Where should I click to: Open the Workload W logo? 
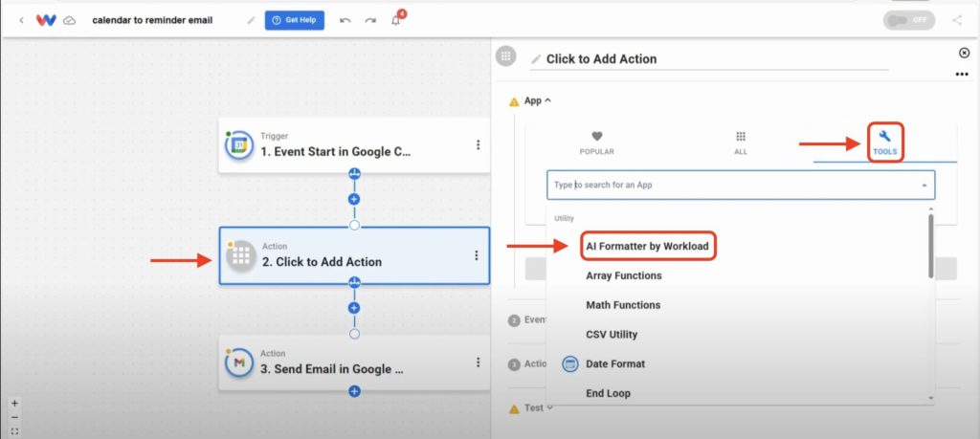46,20
